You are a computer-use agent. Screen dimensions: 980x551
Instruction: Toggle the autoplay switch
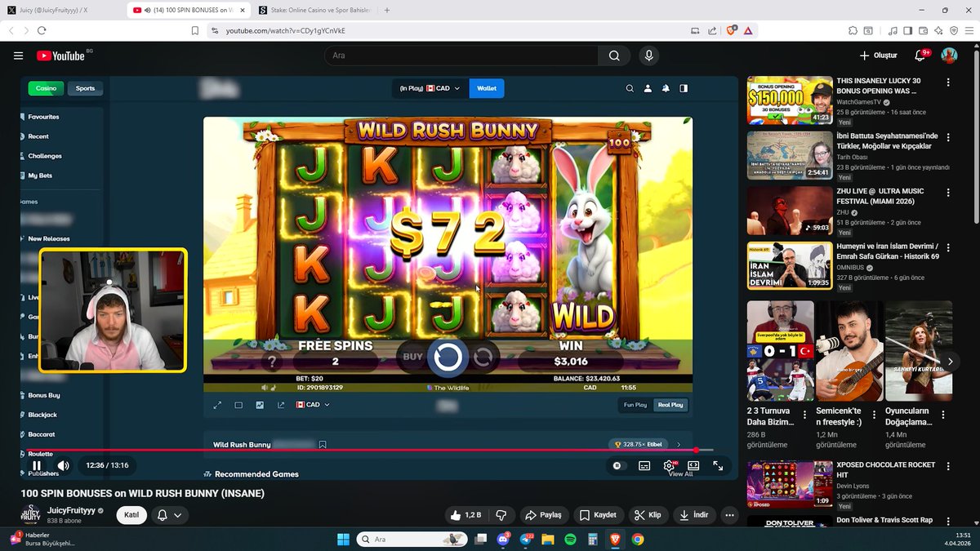(x=618, y=465)
